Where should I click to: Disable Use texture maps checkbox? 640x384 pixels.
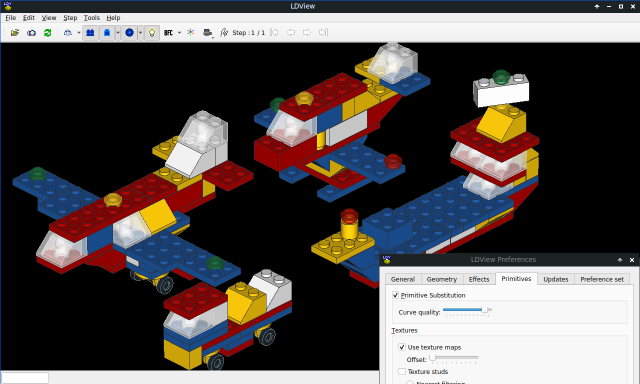point(402,347)
